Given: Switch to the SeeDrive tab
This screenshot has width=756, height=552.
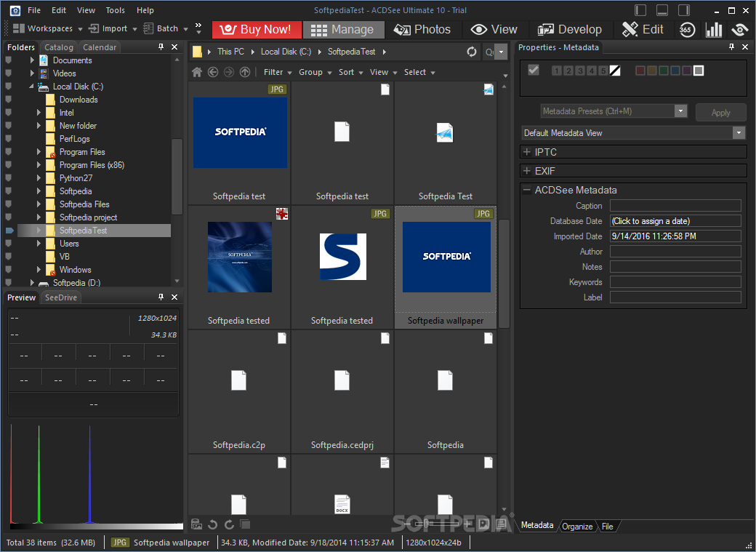Looking at the screenshot, I should click(61, 297).
